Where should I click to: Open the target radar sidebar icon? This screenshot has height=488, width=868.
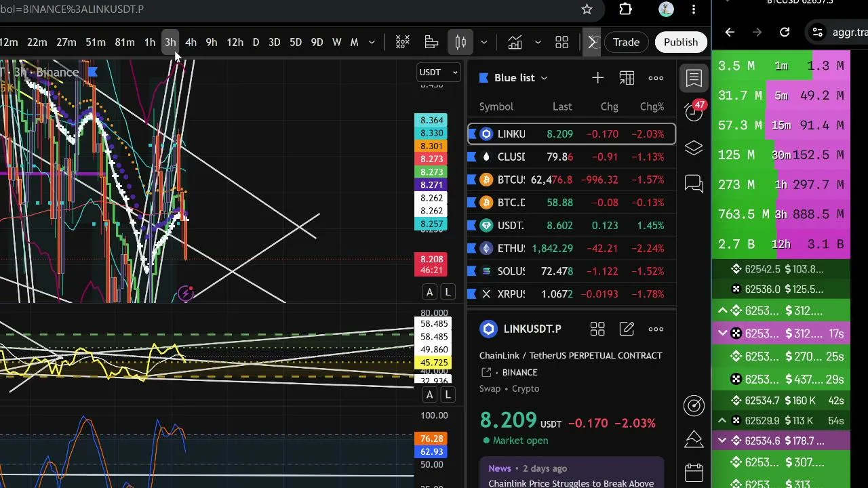(694, 405)
